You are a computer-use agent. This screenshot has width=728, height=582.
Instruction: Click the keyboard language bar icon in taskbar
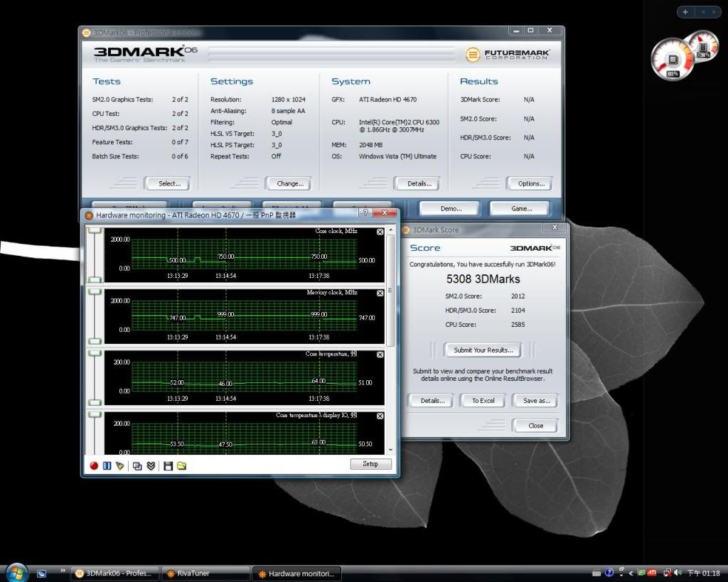(x=597, y=573)
